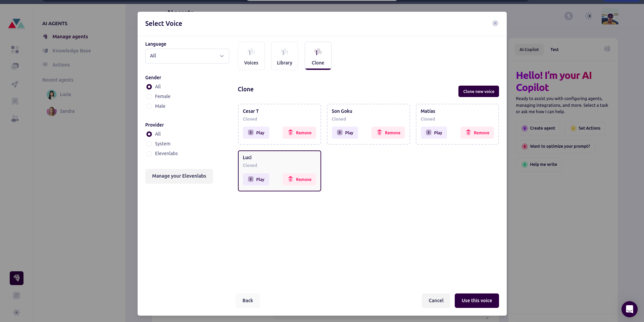Click the credits coin icon in header
This screenshot has width=644, height=322.
[568, 16]
